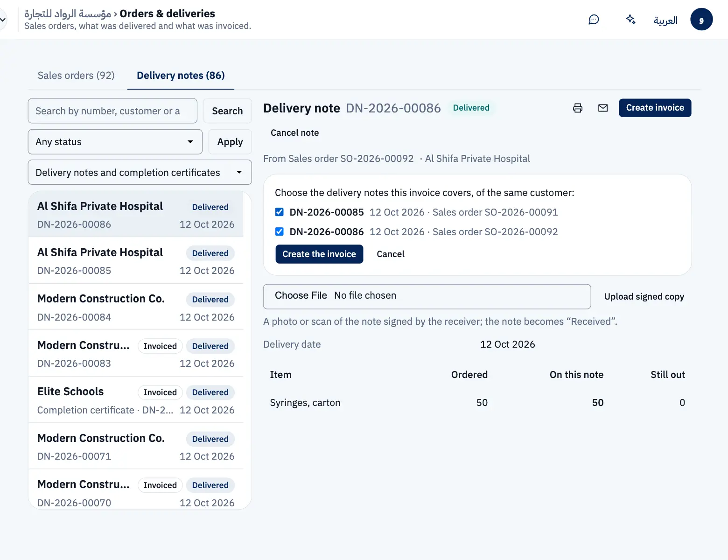Email the delivery note via envelope icon

pyautogui.click(x=603, y=108)
